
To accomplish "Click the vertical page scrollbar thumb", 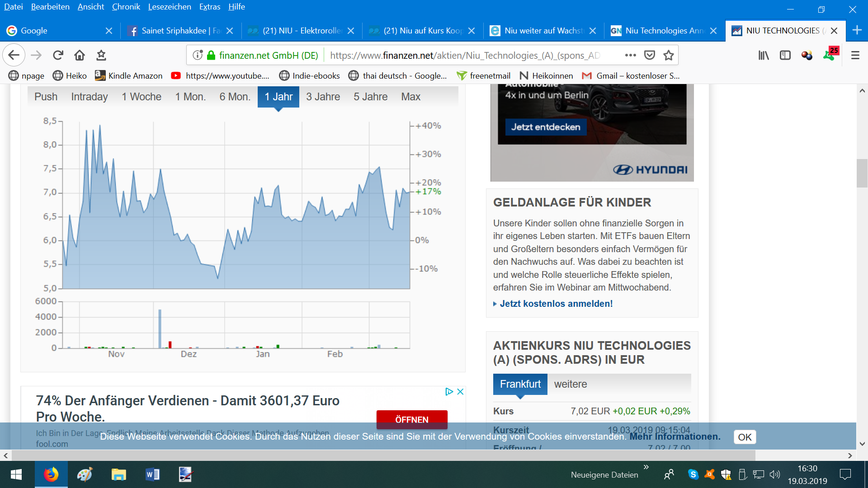I will coord(862,173).
